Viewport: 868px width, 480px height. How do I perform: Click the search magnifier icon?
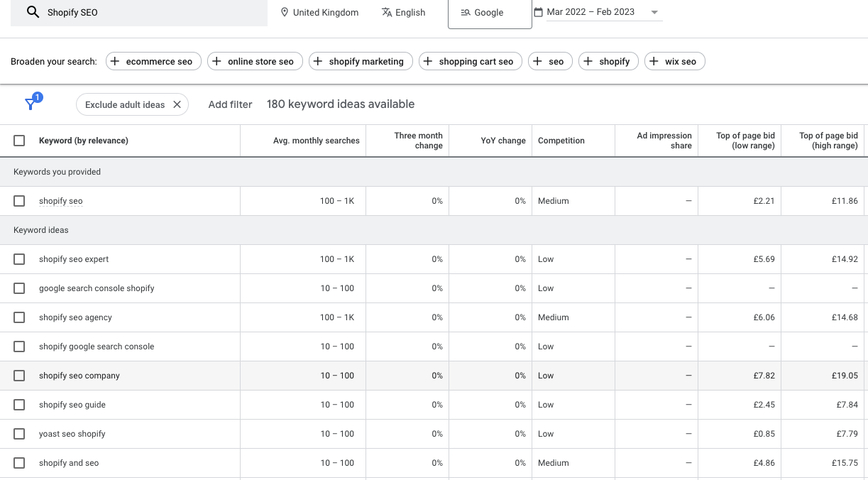coord(33,12)
